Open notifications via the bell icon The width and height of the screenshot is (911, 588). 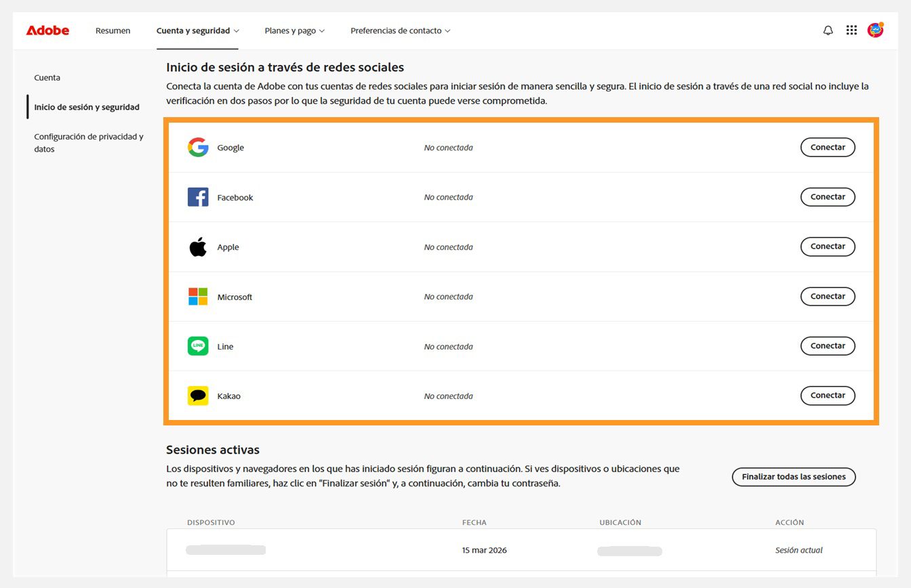(828, 30)
